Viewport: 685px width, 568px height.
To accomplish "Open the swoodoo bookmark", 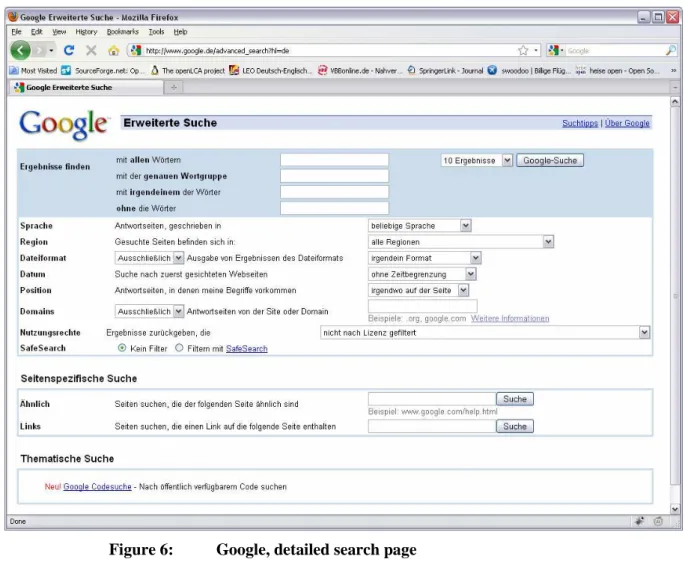I will tap(529, 70).
